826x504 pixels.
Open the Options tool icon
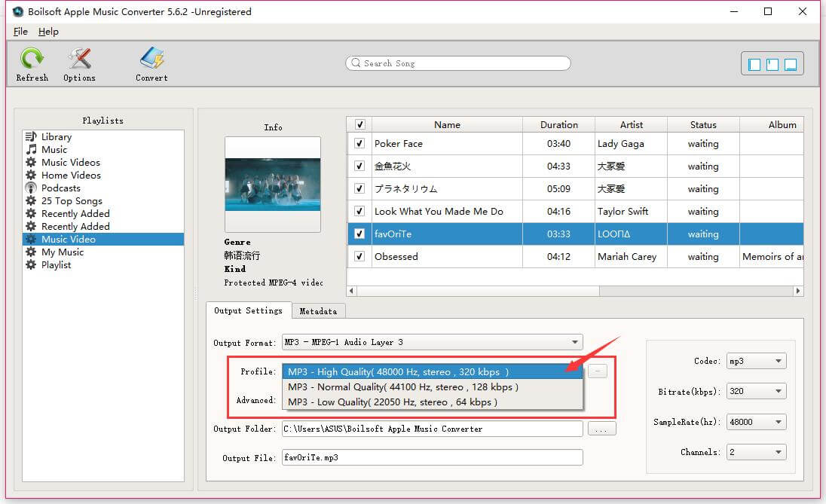pyautogui.click(x=80, y=58)
